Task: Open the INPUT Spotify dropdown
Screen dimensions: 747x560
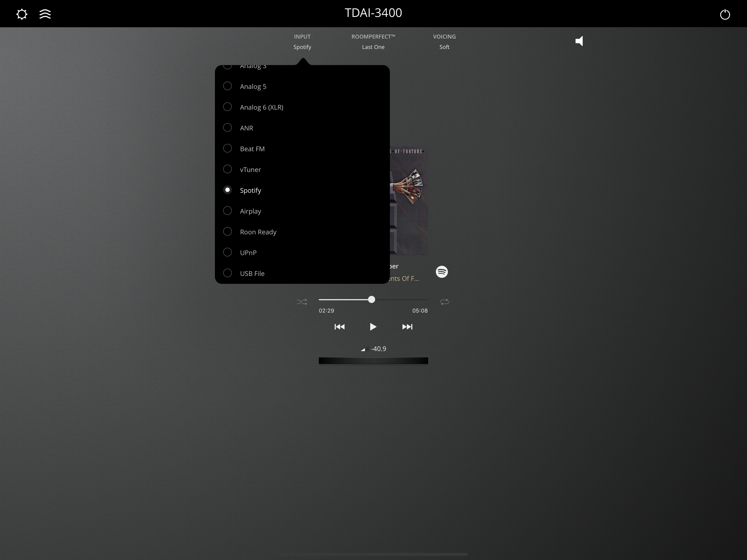Action: click(302, 42)
